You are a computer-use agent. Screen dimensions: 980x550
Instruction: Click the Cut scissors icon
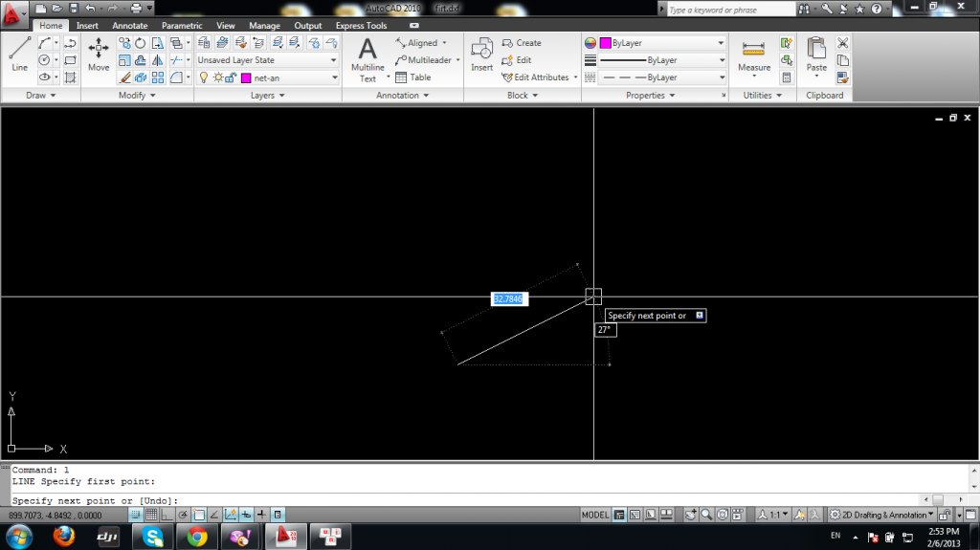click(842, 43)
